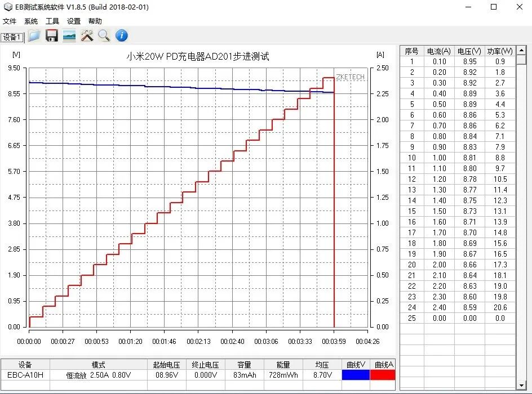The height and width of the screenshot is (394, 532).
Task: Select voltage value 8.95 in row 1
Action: (x=470, y=62)
